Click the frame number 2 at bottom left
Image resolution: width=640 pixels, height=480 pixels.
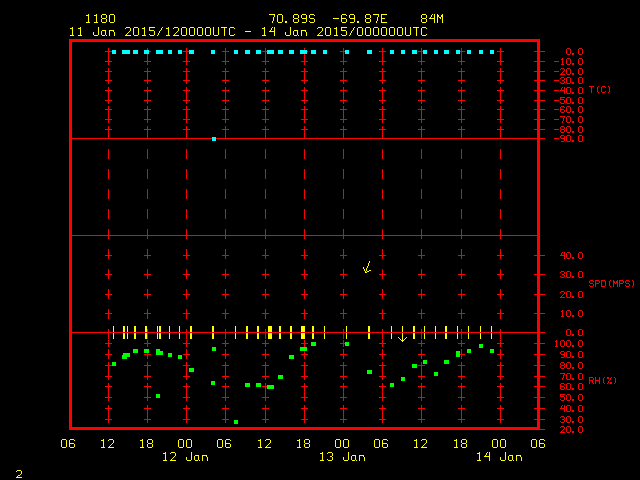(18, 471)
